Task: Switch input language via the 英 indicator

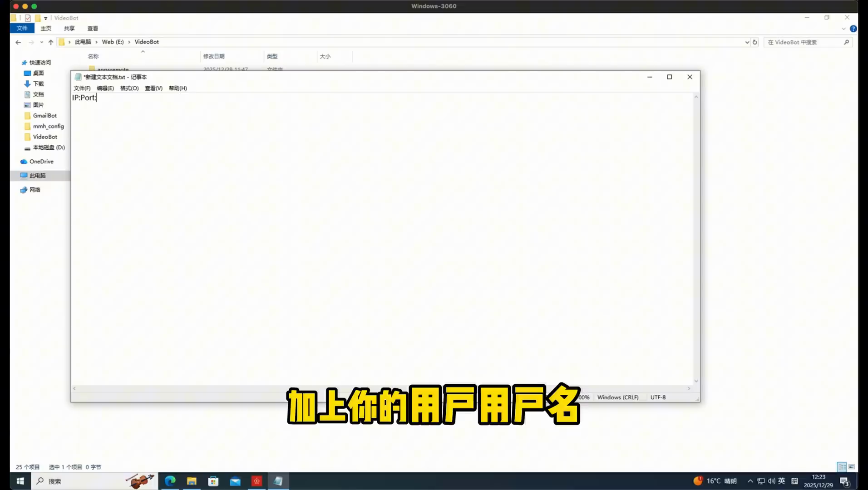Action: click(782, 481)
